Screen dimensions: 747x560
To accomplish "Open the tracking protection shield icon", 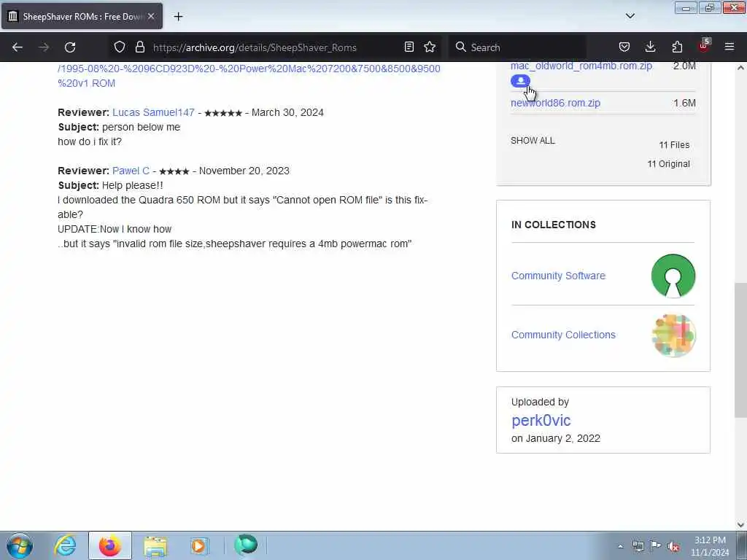I will coord(120,47).
